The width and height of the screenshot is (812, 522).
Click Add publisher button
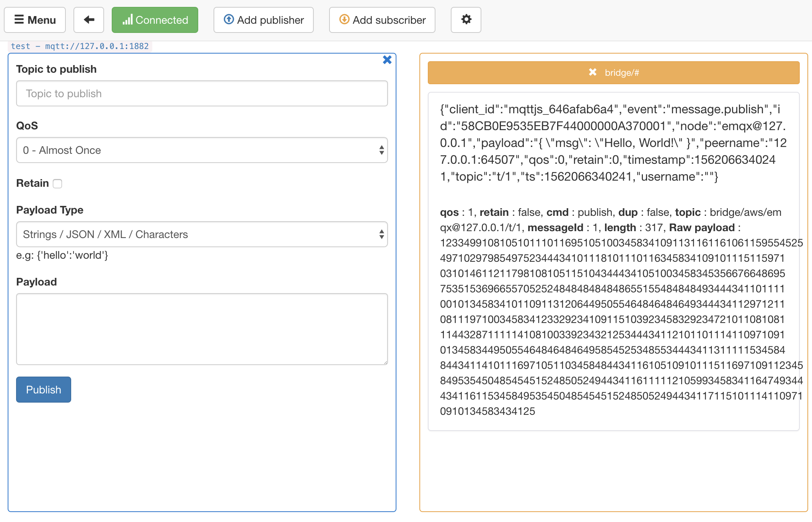coord(264,20)
